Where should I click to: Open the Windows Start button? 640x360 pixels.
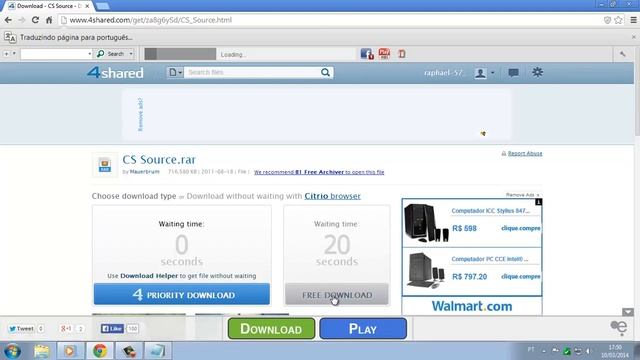(12, 351)
